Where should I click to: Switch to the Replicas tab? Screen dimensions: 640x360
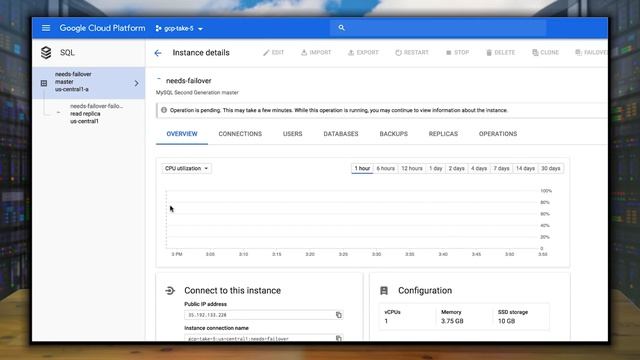(x=443, y=134)
